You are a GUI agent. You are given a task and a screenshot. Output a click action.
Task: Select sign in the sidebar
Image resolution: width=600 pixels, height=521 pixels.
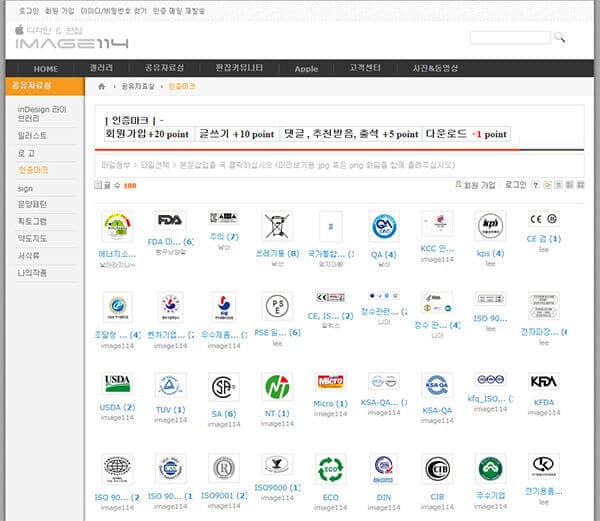[25, 189]
